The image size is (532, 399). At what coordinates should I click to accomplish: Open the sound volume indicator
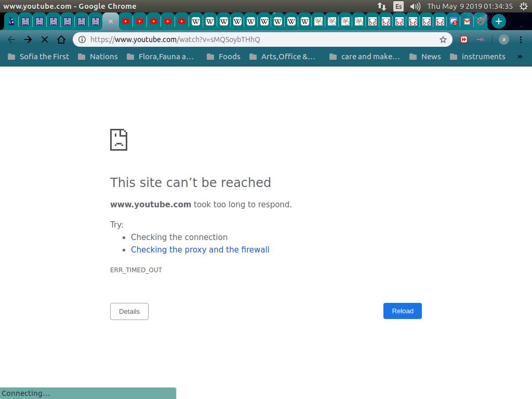coord(415,6)
